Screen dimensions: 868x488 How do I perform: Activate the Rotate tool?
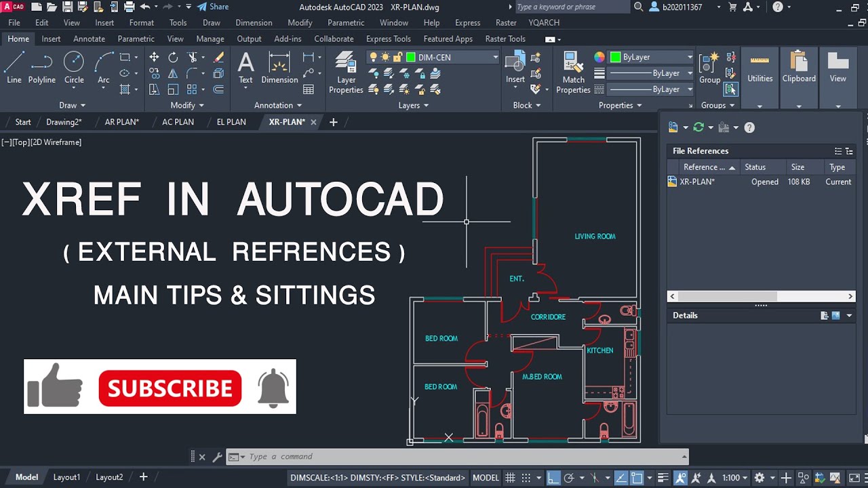173,58
